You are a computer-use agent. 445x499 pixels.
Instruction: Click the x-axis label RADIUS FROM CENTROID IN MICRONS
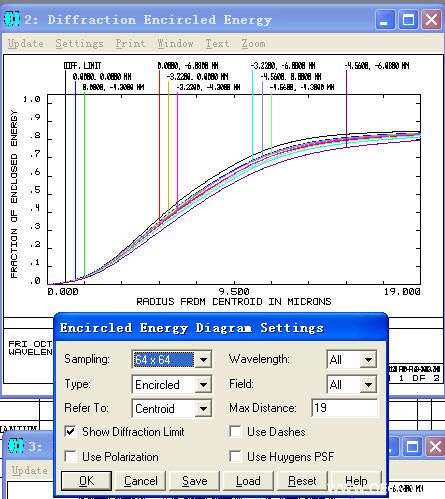[234, 302]
